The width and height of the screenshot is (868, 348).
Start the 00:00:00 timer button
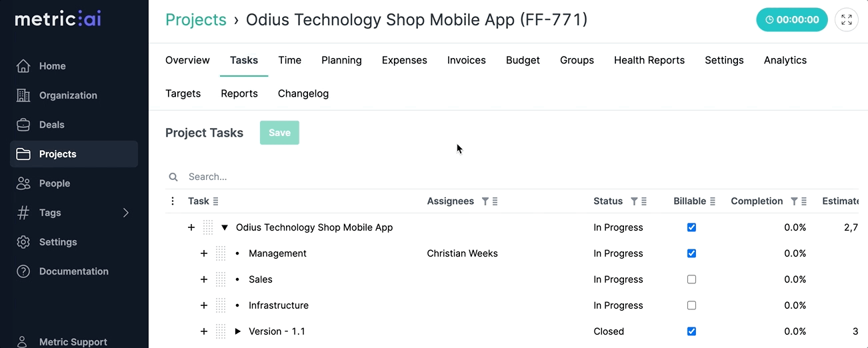coord(791,20)
